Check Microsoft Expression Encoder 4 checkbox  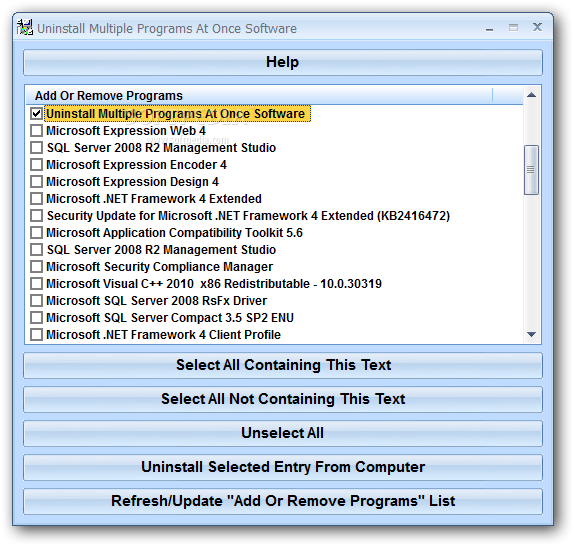tap(36, 165)
